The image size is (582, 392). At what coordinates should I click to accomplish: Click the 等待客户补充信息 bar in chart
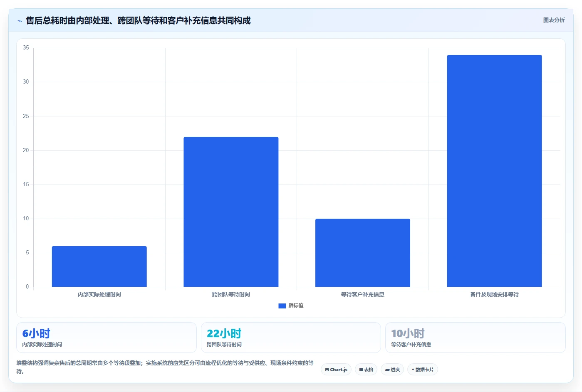[363, 253]
